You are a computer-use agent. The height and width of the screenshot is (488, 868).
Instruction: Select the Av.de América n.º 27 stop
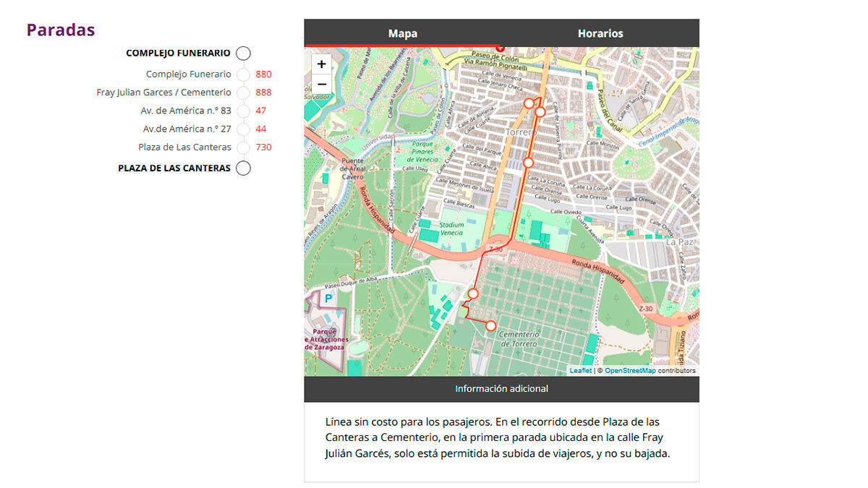187,129
